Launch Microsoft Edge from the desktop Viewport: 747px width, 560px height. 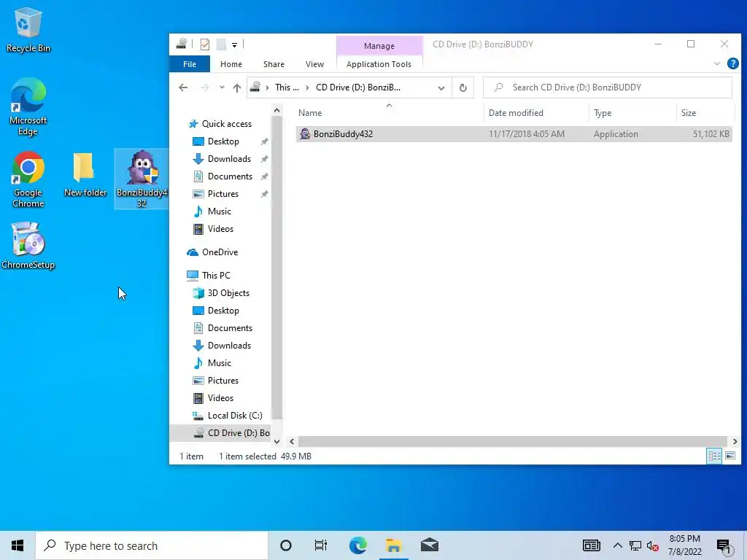[x=28, y=106]
